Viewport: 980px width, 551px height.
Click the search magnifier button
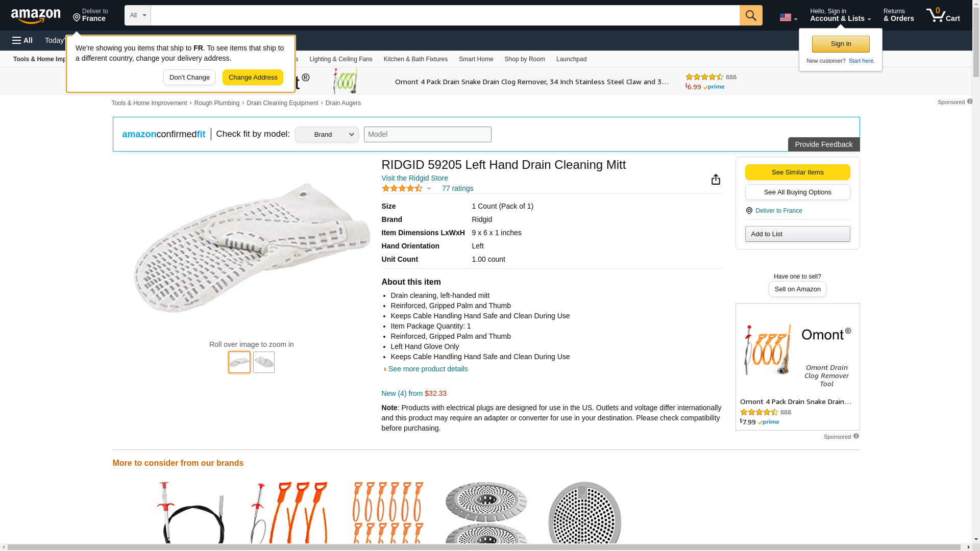(x=750, y=15)
